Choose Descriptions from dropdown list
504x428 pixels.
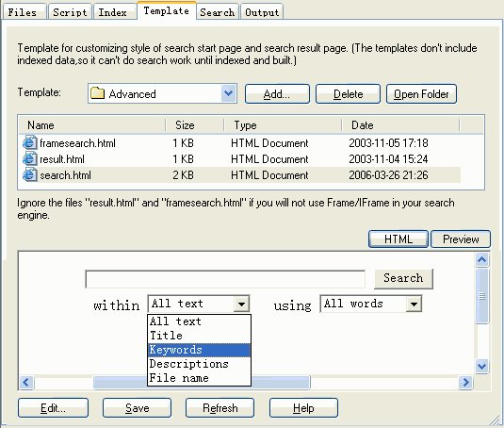[199, 364]
